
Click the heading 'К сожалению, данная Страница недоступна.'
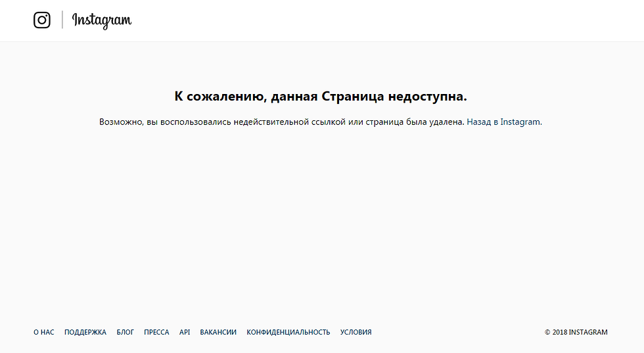click(x=321, y=96)
